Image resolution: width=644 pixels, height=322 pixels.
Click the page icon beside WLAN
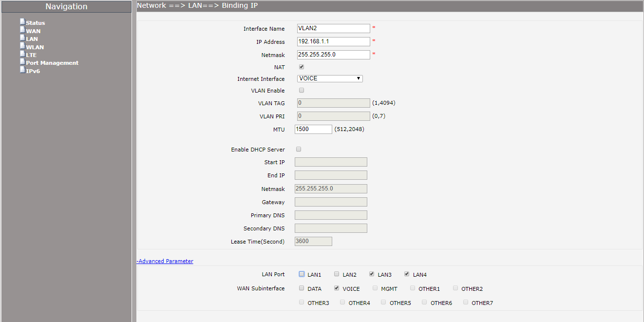coord(22,46)
